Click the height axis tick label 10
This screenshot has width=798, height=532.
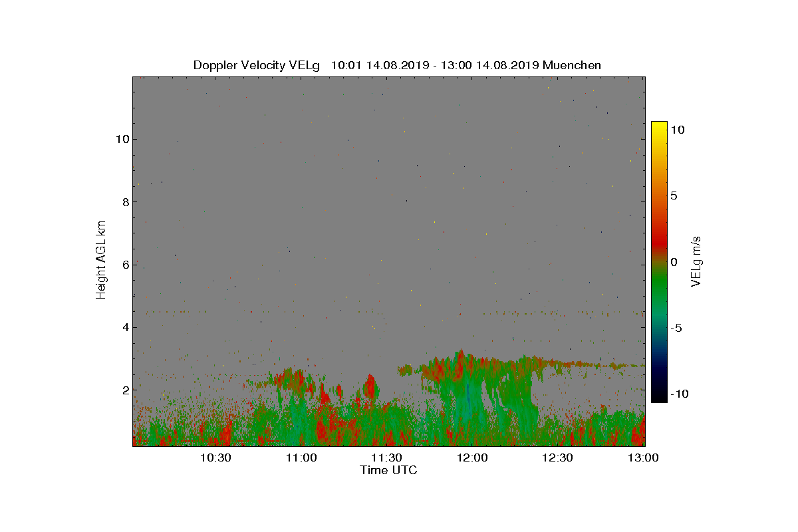[121, 139]
